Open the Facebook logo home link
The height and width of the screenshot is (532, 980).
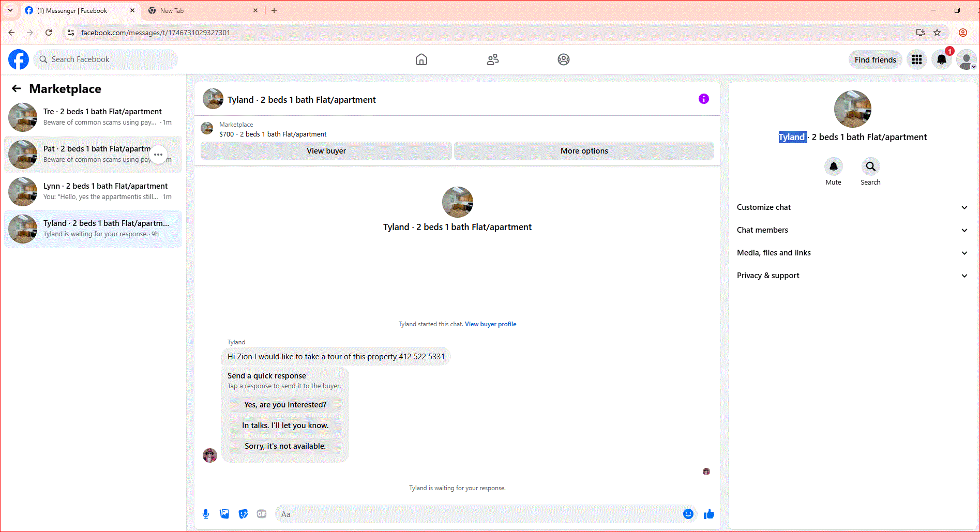19,59
